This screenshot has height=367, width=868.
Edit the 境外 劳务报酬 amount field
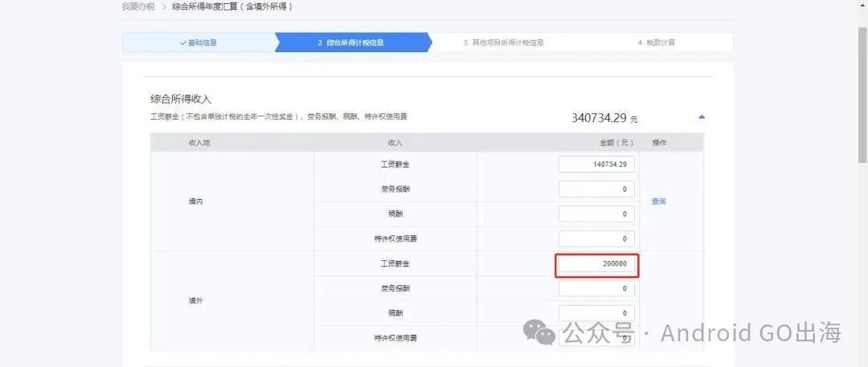click(596, 288)
